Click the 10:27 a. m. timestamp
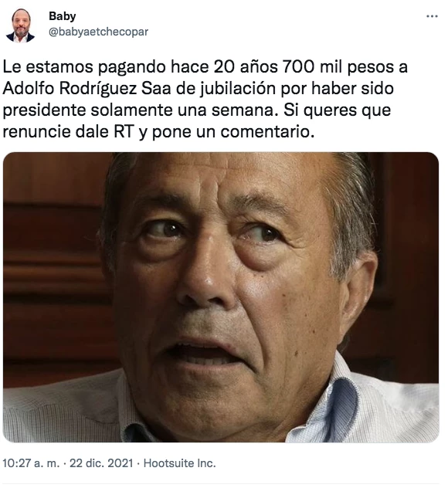448x488 pixels. click(31, 463)
